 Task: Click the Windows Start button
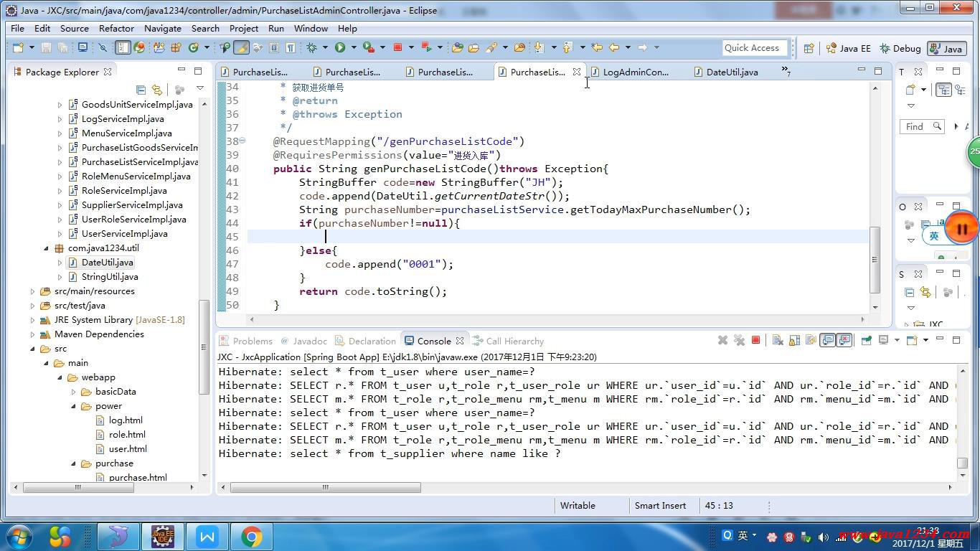coord(19,537)
